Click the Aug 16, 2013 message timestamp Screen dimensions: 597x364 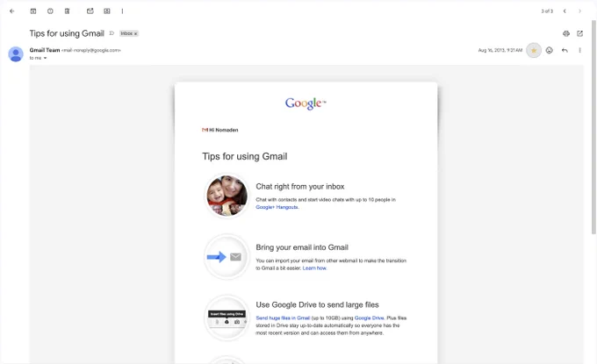[500, 50]
